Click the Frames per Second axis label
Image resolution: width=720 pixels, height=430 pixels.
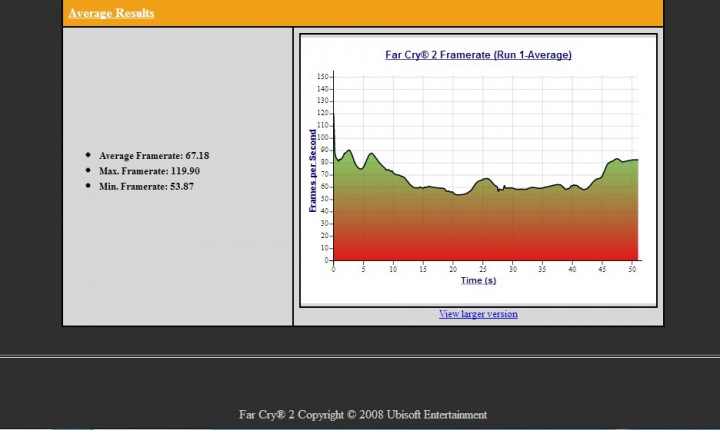[313, 170]
